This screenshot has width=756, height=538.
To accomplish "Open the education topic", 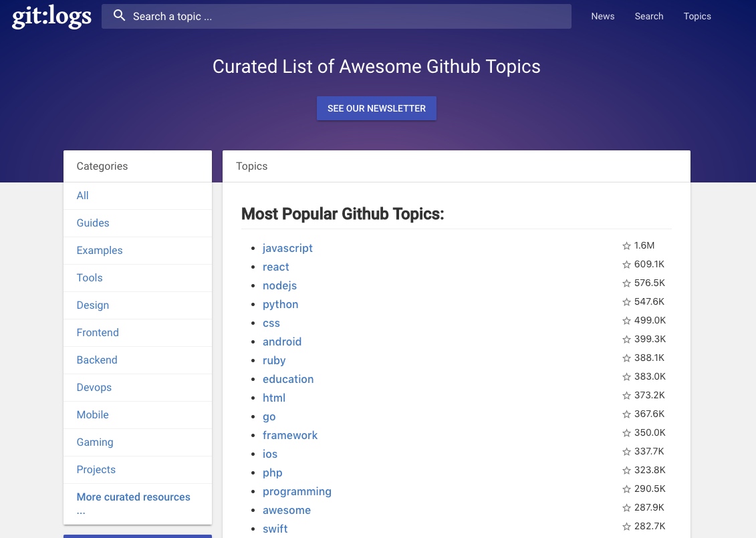I will click(x=288, y=380).
